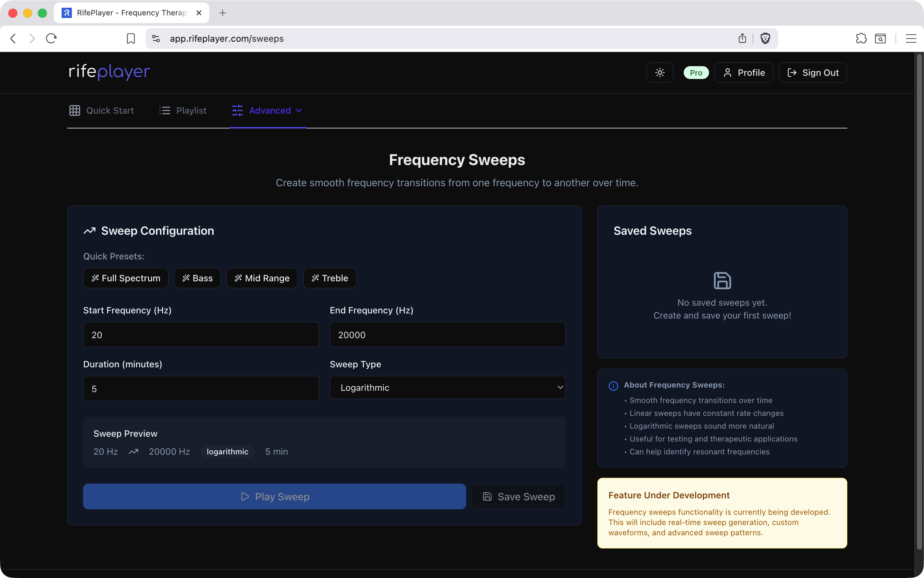
Task: Open the browser extensions puzzle icon
Action: 861,39
